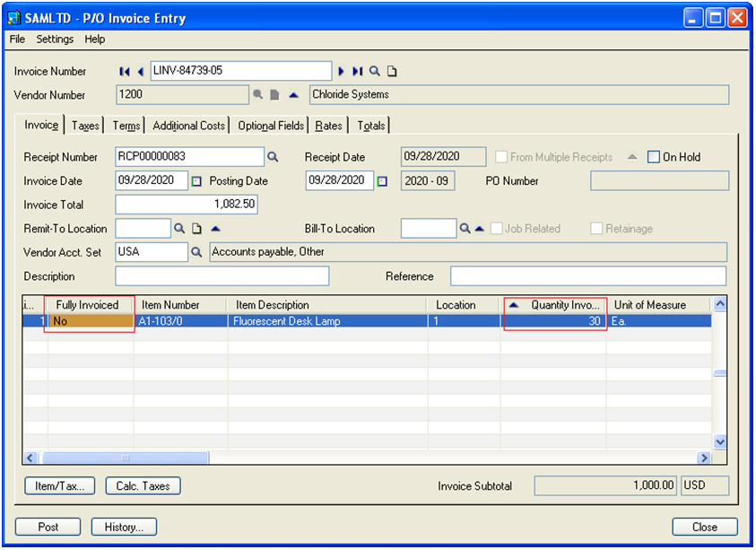Switch to the Taxes tab

(85, 126)
